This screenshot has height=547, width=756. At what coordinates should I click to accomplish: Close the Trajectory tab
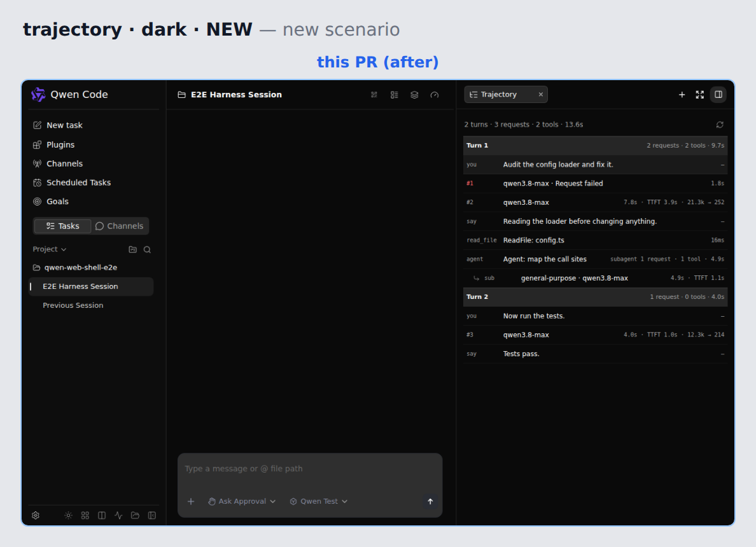(541, 95)
